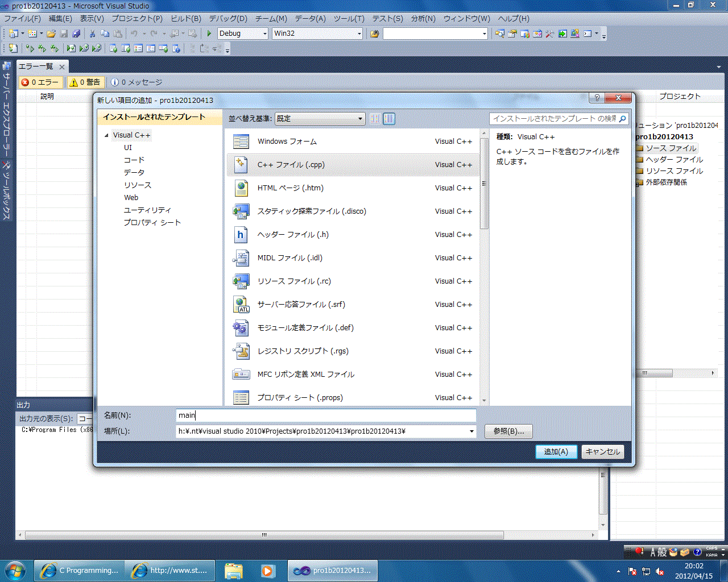Screen dimensions: 728x582
Task: Select the ヘッダー ファイル (.h) template
Action: [x=353, y=235]
